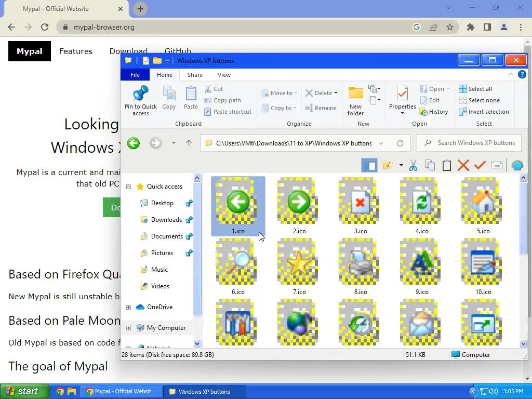
Task: Toggle preview pane toolbar button
Action: coord(369,165)
